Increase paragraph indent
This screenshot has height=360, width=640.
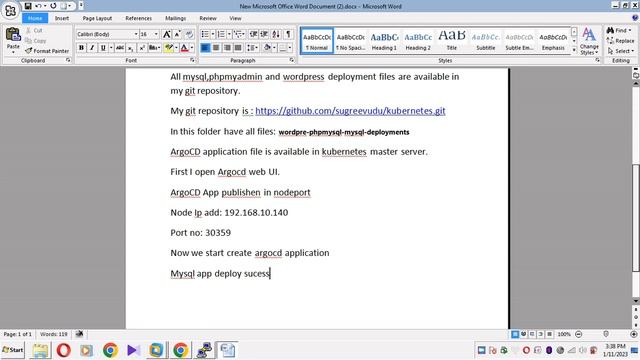tap(264, 34)
